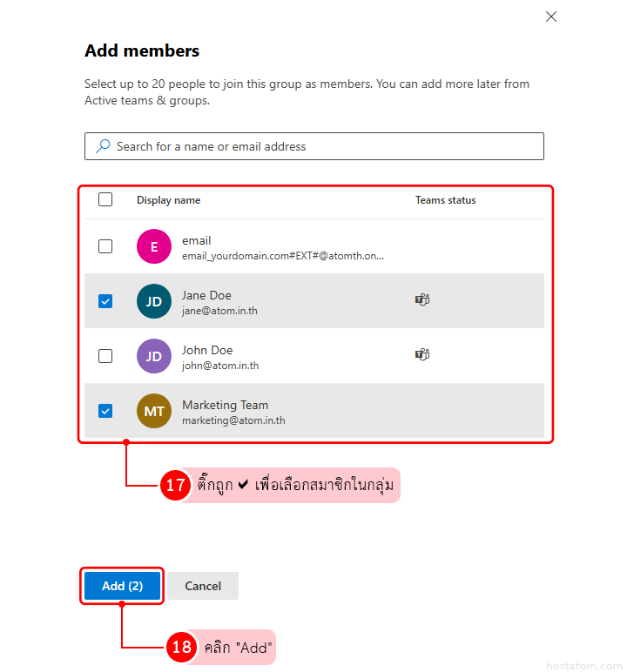Click the John Doe name text

206,350
